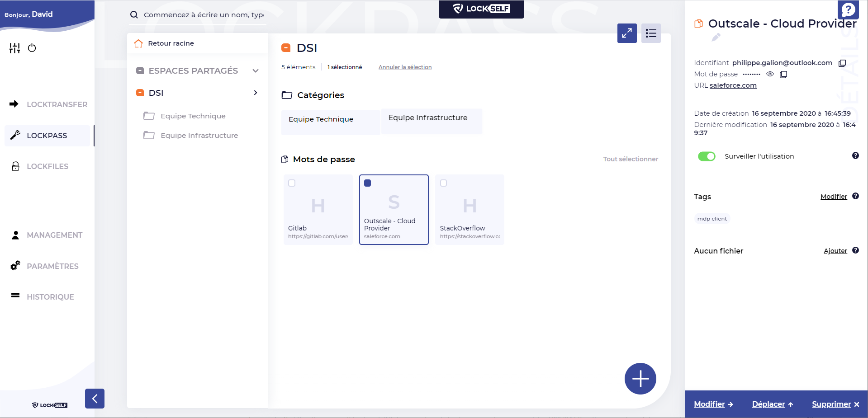
Task: Copy the password to clipboard
Action: pos(783,74)
